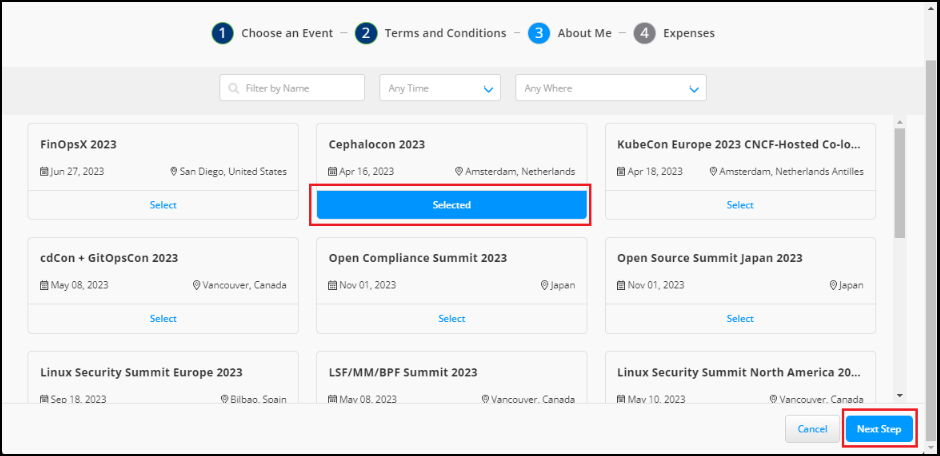Focus the Filter by Name input field
Screen dimensions: 940x456
point(300,89)
